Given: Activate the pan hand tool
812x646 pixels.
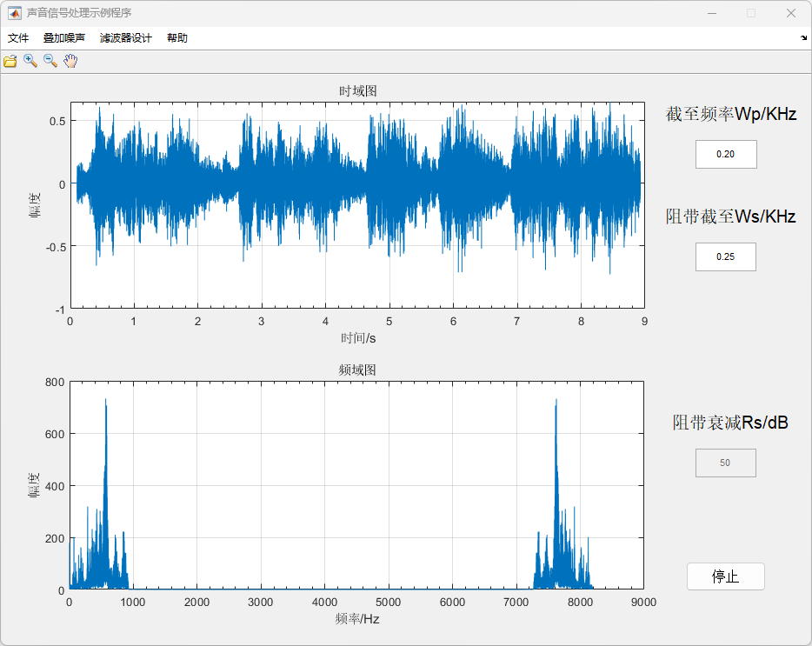Looking at the screenshot, I should (70, 61).
